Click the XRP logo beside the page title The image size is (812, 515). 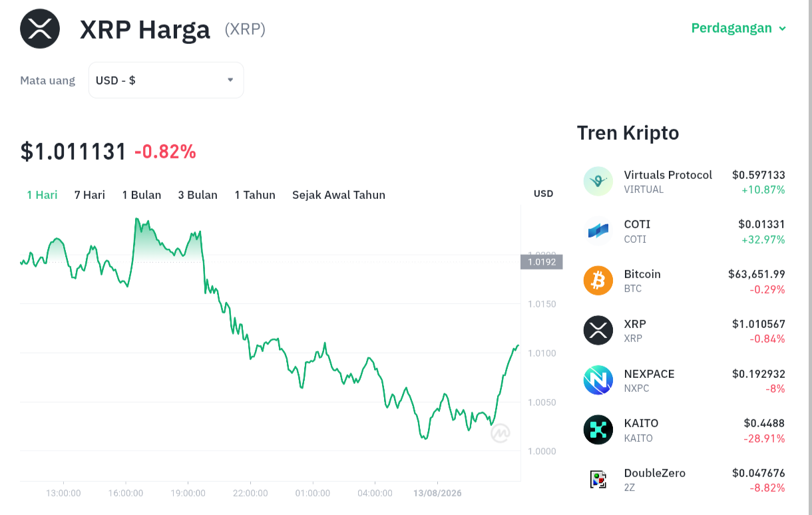tap(40, 29)
